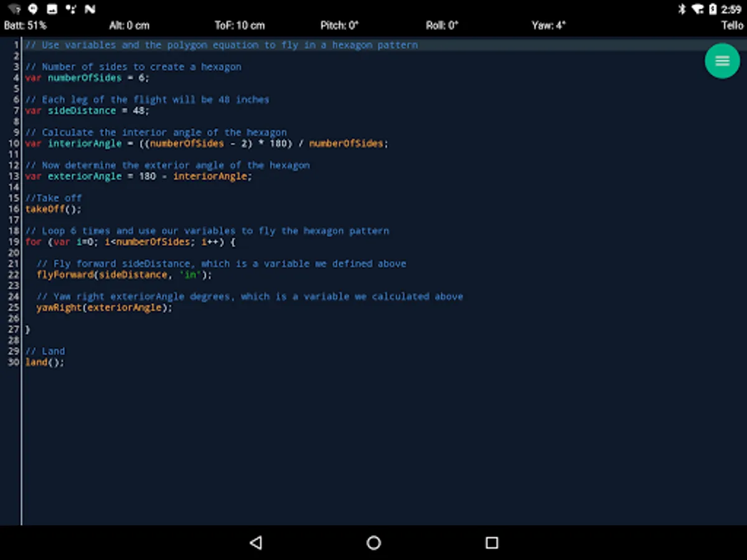
Task: Tap the Wi-Fi question mark icon at top left
Action: [14, 9]
